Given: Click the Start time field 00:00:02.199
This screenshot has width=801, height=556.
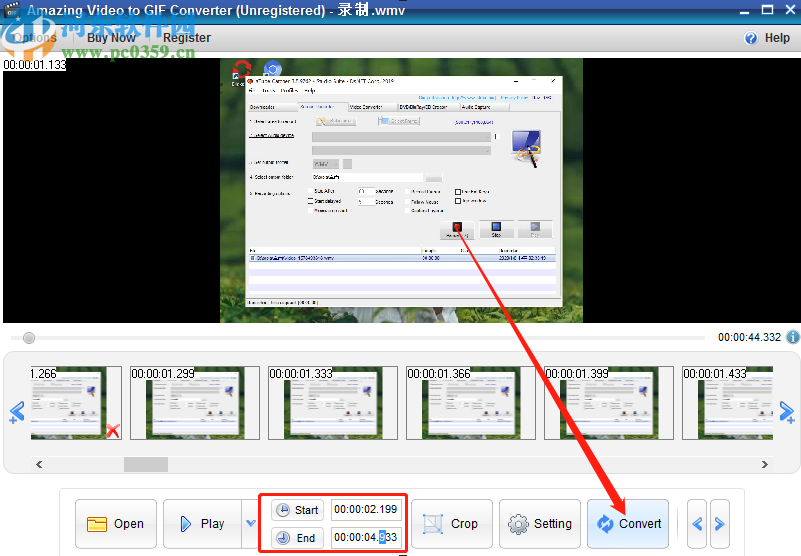Looking at the screenshot, I should click(x=365, y=509).
